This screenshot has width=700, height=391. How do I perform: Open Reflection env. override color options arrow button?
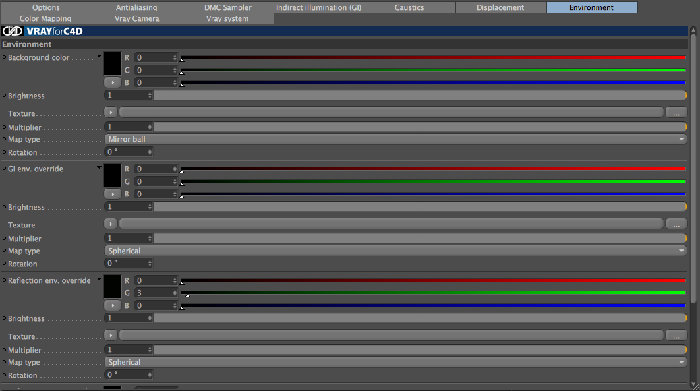(112, 306)
